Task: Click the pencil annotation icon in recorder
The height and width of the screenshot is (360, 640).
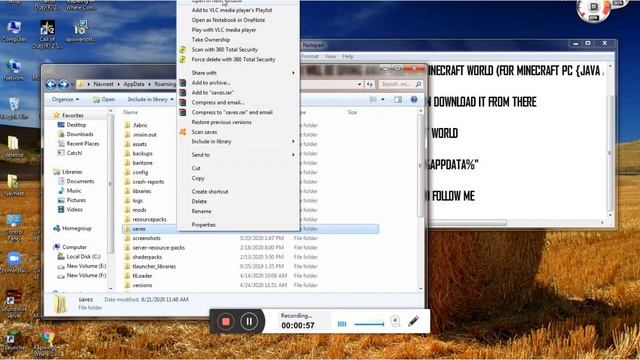Action: coord(413,321)
